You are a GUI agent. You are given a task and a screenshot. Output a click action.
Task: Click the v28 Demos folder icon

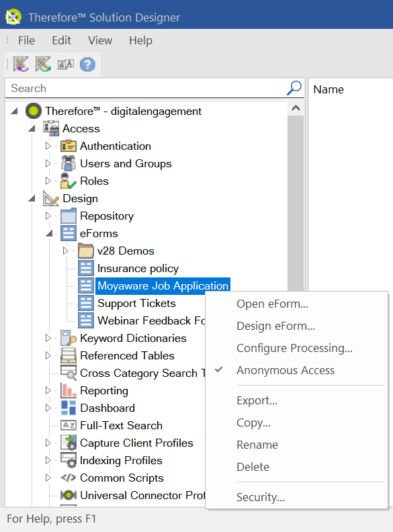[x=85, y=251]
